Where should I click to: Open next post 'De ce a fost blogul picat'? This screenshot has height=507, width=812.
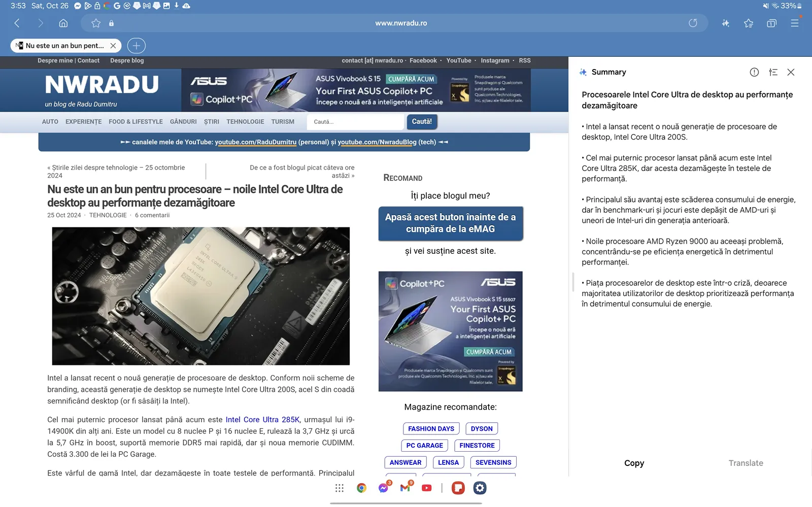[x=302, y=172]
